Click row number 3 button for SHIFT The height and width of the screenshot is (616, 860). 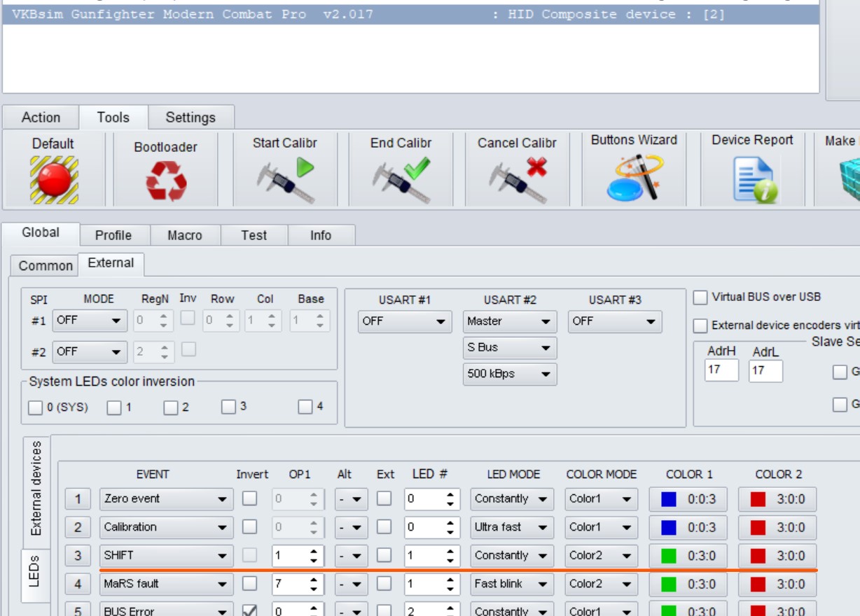click(x=78, y=556)
